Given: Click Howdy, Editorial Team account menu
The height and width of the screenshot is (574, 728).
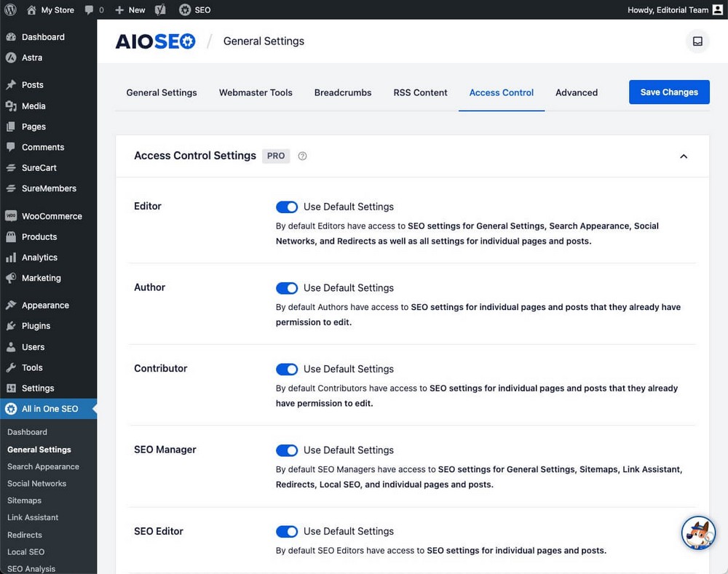Looking at the screenshot, I should [675, 9].
